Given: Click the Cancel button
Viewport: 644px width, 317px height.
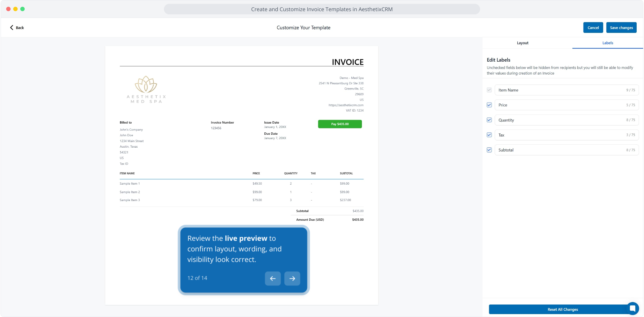Looking at the screenshot, I should tap(593, 28).
